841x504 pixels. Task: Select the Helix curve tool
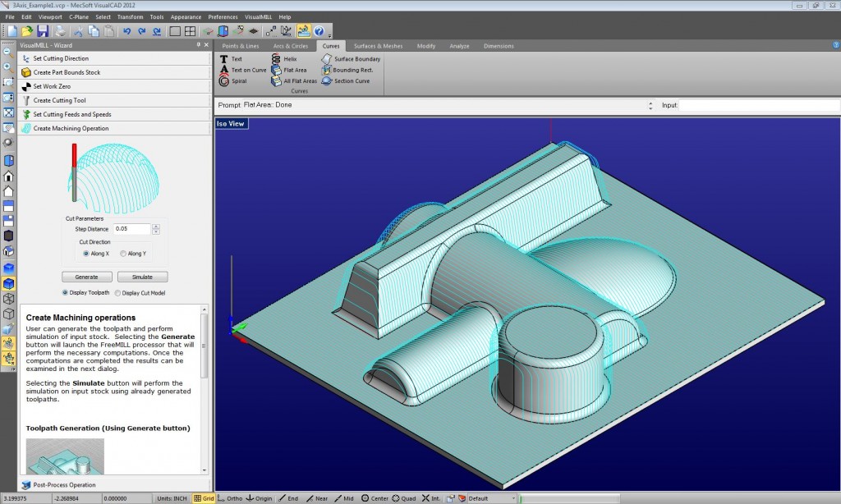(x=292, y=58)
